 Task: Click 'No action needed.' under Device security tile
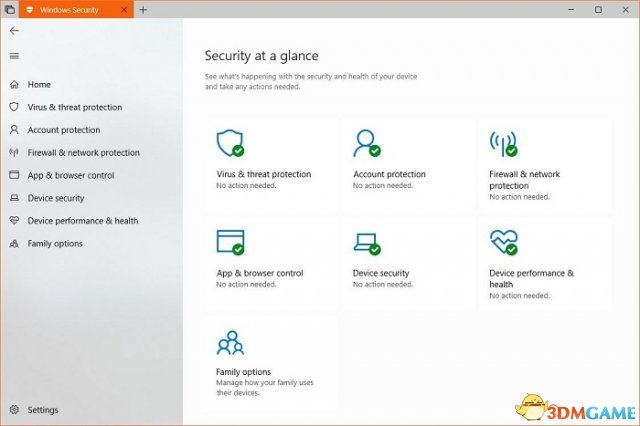[x=383, y=284]
